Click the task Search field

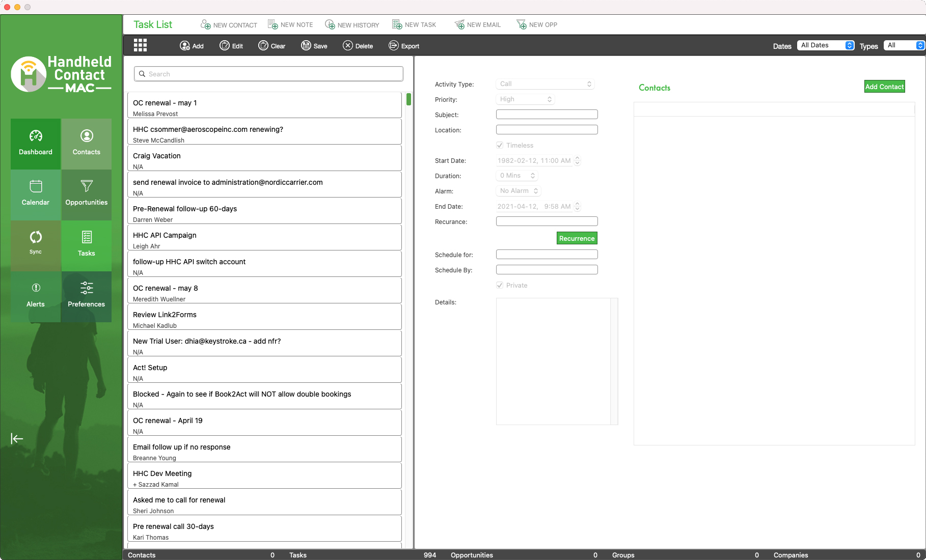point(268,74)
